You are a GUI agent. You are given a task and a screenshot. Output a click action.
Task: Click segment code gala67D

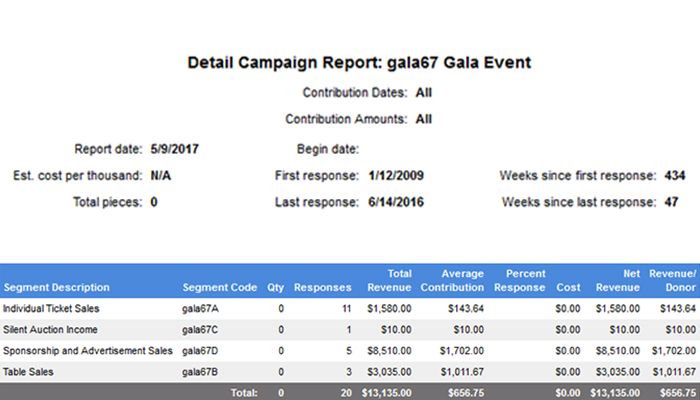click(x=201, y=349)
